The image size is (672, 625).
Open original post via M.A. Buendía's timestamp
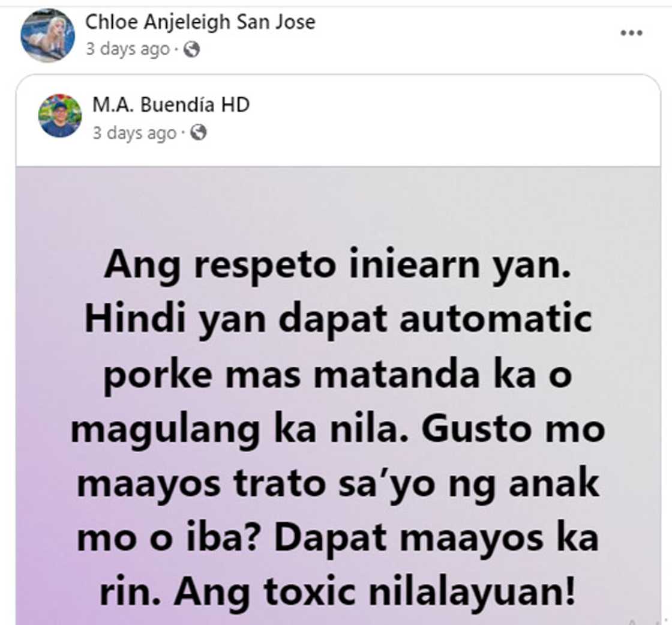pos(134,133)
